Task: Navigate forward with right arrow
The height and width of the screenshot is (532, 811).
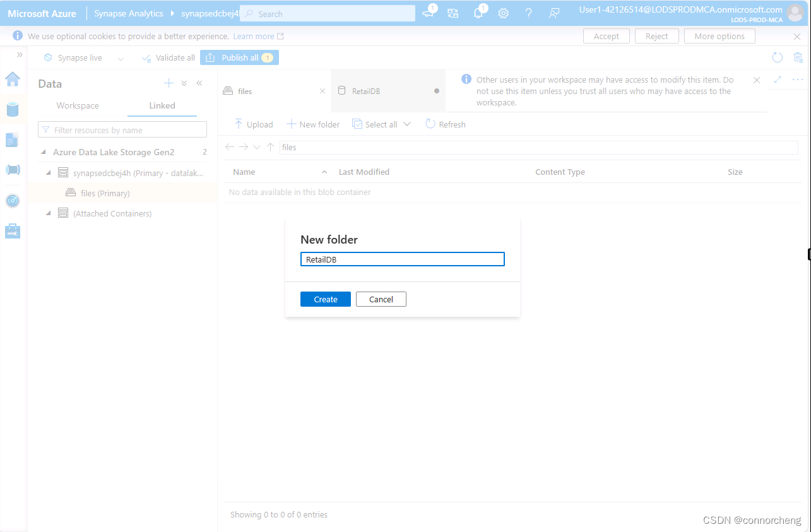Action: point(244,147)
